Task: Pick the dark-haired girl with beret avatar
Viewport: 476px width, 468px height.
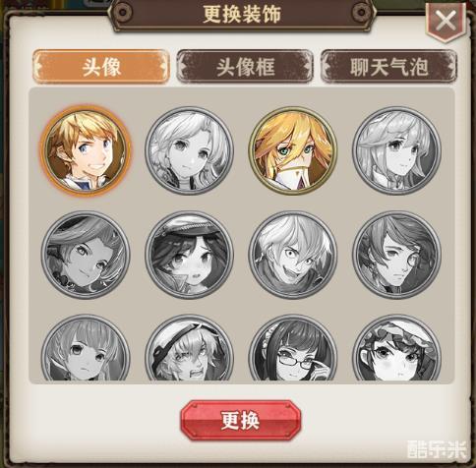Action: 189,255
